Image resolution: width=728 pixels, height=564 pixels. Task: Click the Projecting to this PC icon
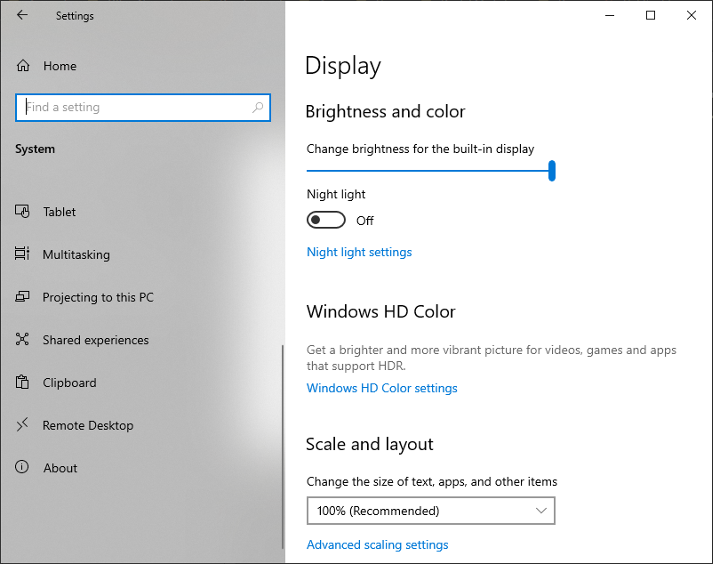(x=22, y=296)
